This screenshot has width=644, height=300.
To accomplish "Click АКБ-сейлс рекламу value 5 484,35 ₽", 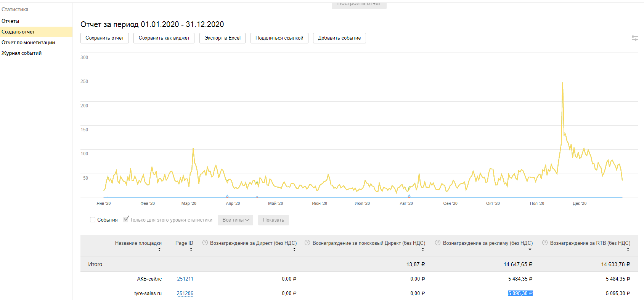I will [520, 279].
